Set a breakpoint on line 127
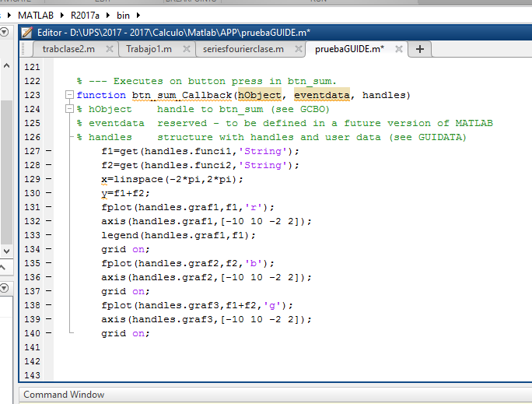 pos(48,151)
